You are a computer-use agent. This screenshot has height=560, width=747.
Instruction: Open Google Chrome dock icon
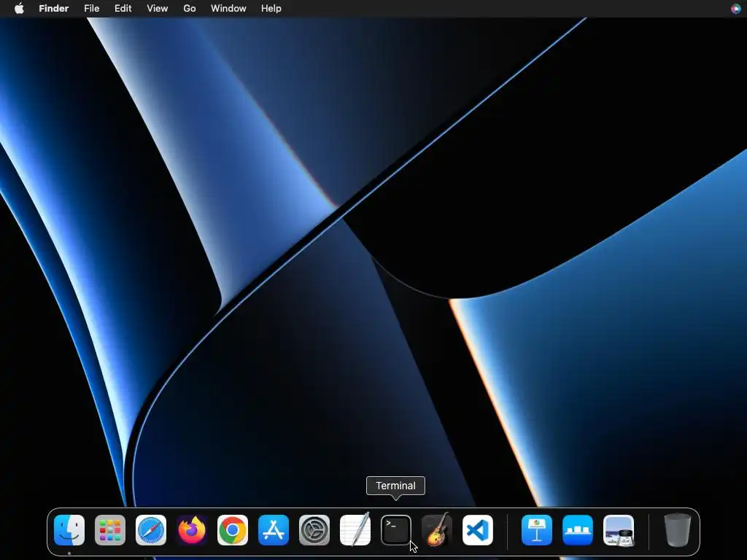pos(233,530)
